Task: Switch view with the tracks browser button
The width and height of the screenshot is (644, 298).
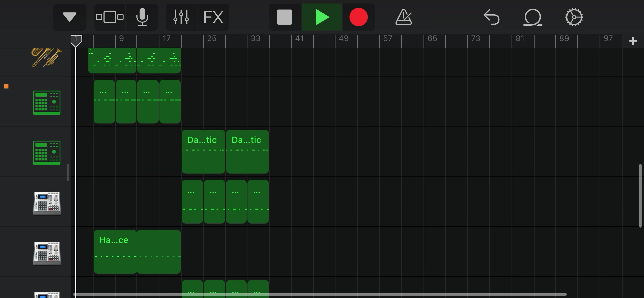Action: (110, 17)
